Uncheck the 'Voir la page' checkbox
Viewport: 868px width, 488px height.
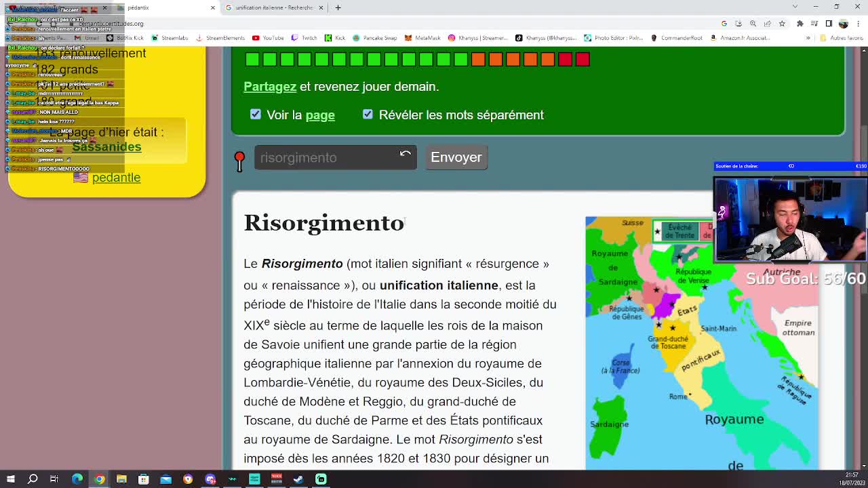(256, 115)
